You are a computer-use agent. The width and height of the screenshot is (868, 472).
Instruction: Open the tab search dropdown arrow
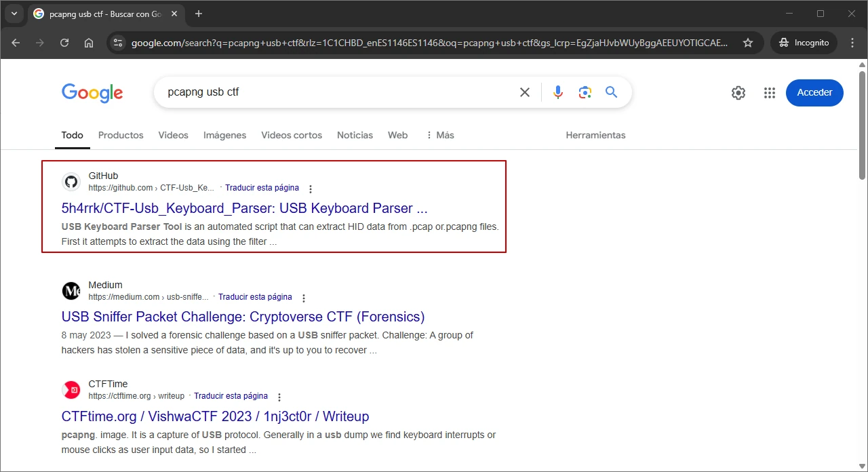tap(14, 14)
